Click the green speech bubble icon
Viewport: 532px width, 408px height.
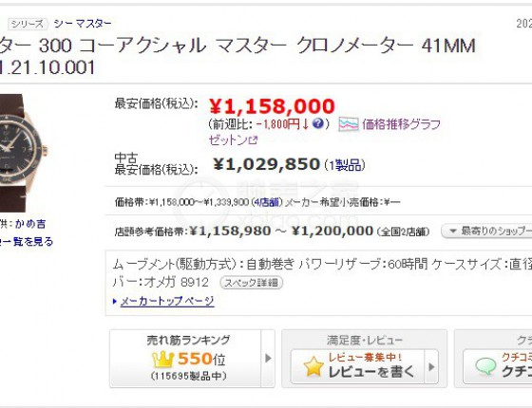pyautogui.click(x=485, y=366)
